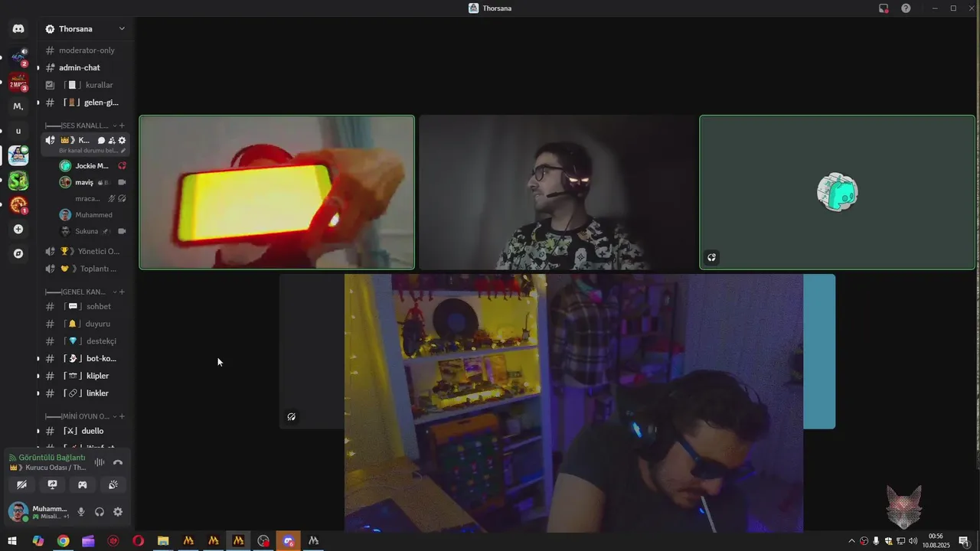Open duyuru channel

85,324
